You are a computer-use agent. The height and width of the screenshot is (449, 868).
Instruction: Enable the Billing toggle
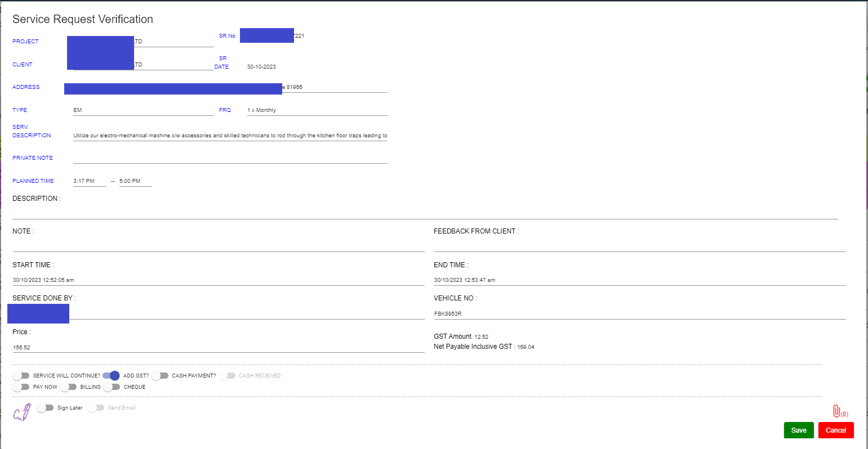68,387
